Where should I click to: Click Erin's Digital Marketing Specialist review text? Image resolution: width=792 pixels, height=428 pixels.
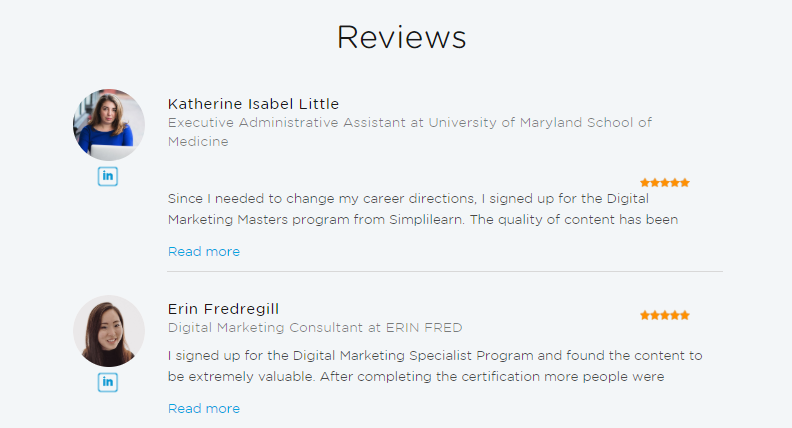(x=435, y=365)
